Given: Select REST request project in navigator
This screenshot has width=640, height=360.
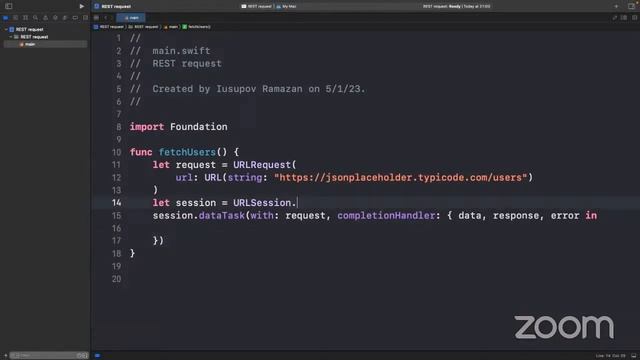Looking at the screenshot, I should 29,29.
